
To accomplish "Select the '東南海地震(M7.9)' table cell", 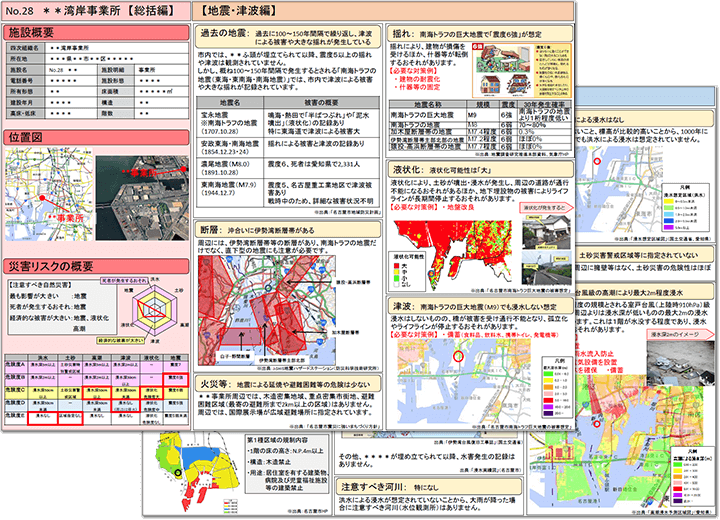I will [x=230, y=192].
